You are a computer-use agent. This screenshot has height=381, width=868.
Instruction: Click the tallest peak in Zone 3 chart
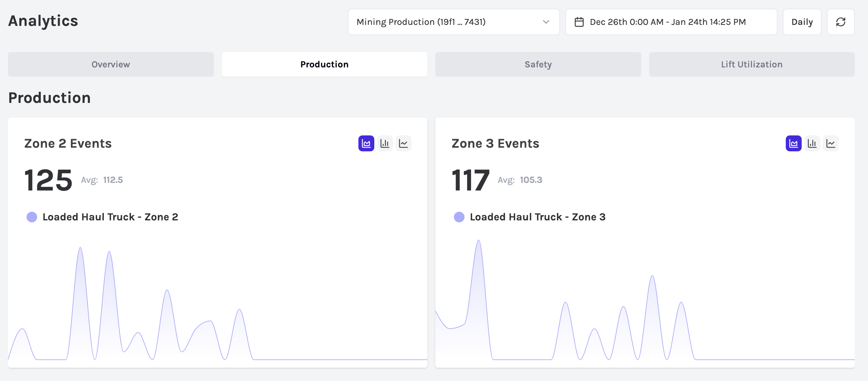pyautogui.click(x=478, y=241)
